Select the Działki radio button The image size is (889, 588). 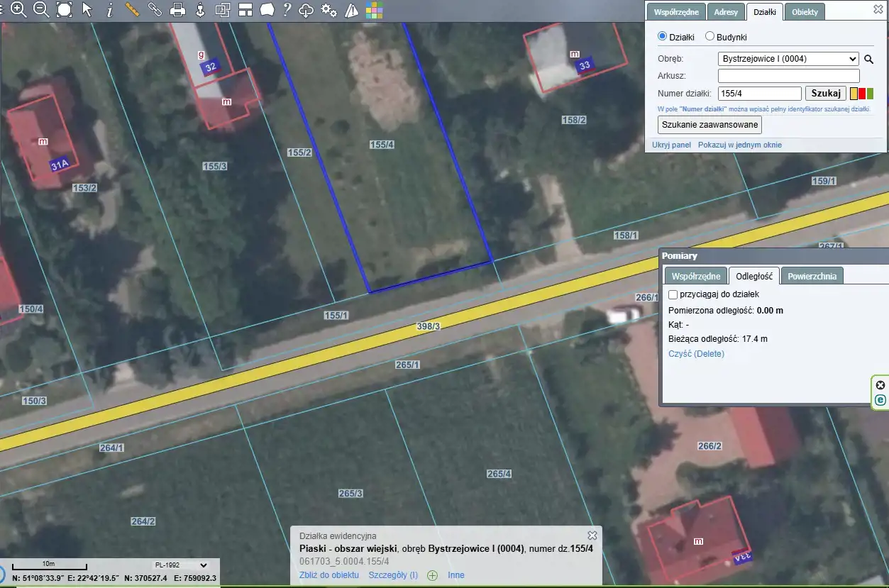click(x=663, y=36)
